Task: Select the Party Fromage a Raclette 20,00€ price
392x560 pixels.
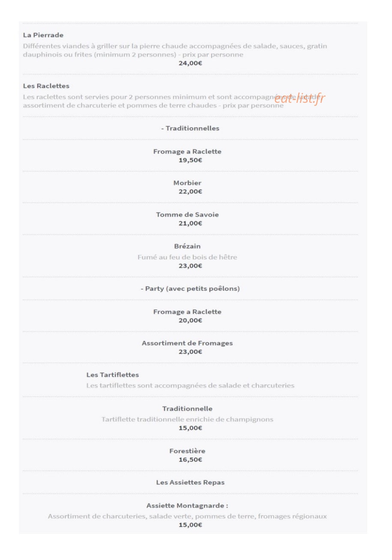Action: pyautogui.click(x=190, y=320)
